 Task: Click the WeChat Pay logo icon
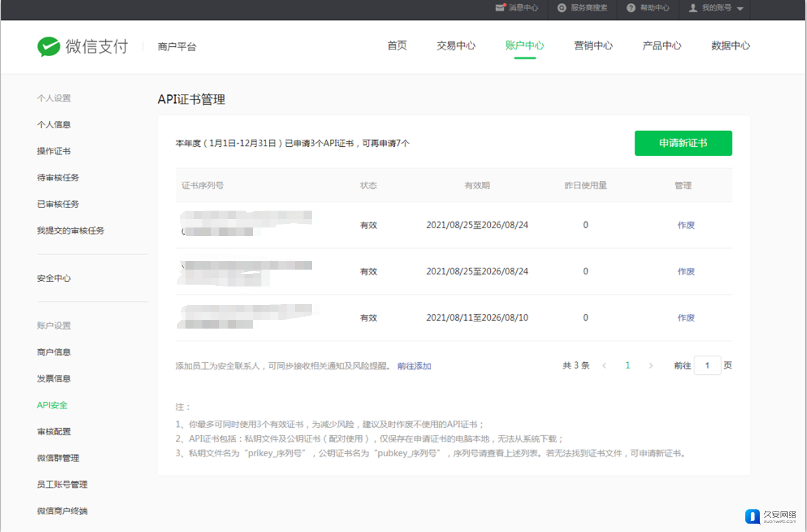coord(48,46)
